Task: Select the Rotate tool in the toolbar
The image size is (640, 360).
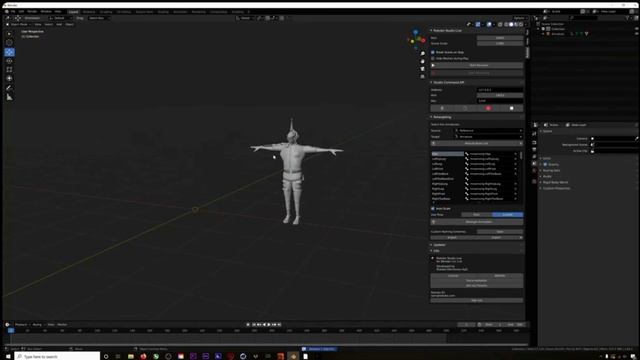Action: point(9,61)
